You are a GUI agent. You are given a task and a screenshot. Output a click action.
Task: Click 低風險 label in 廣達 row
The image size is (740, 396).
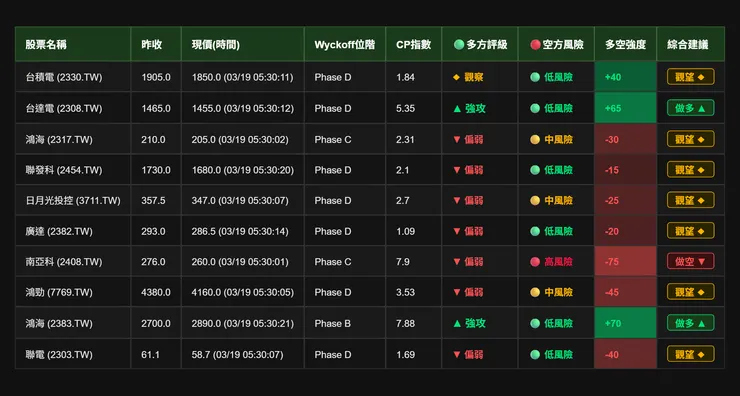pyautogui.click(x=559, y=231)
